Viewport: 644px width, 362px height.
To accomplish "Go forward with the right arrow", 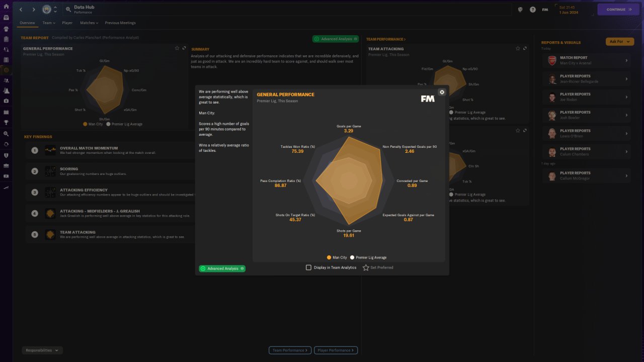I will point(34,10).
